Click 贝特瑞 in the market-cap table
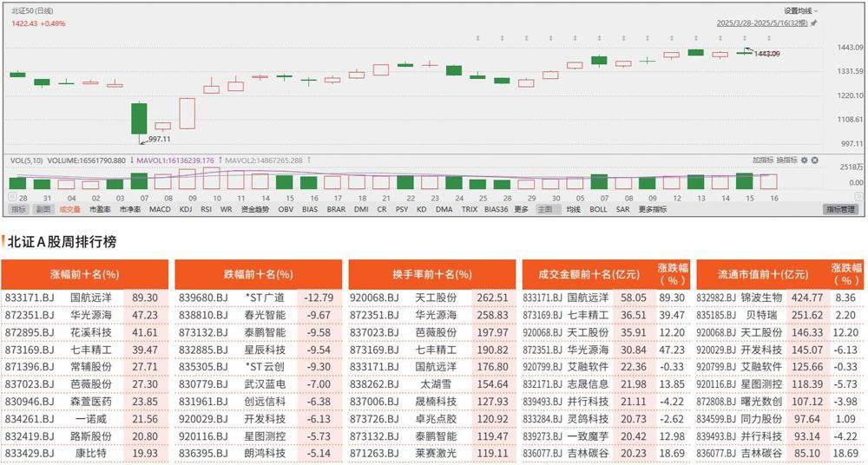Image resolution: width=868 pixels, height=465 pixels. (762, 316)
